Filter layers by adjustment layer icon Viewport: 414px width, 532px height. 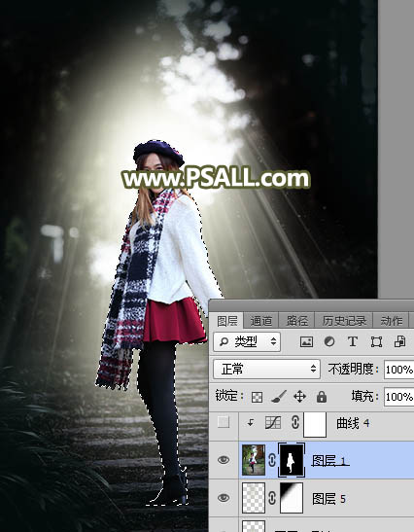pyautogui.click(x=329, y=341)
